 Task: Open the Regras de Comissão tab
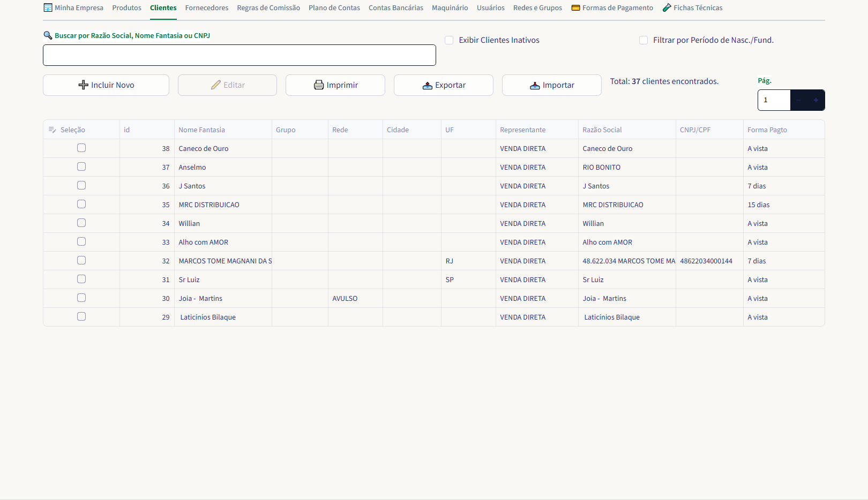[268, 8]
